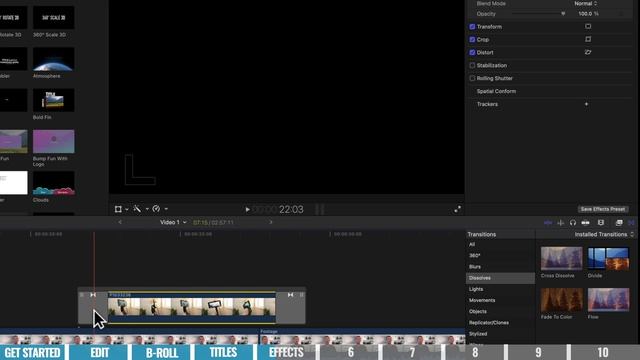Click the clip appearance icon
640x360 pixels.
[x=601, y=222]
